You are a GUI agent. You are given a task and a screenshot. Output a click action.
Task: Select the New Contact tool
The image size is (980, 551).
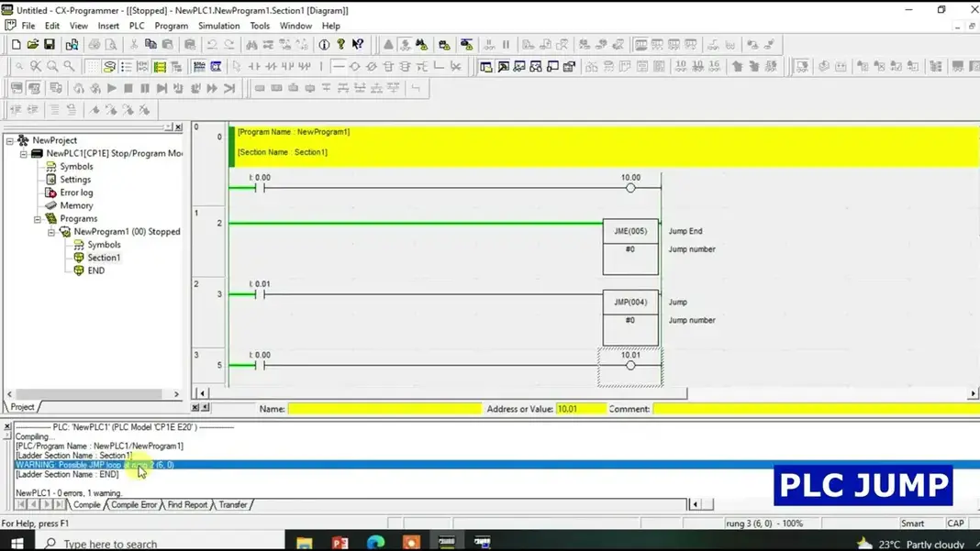pos(254,66)
